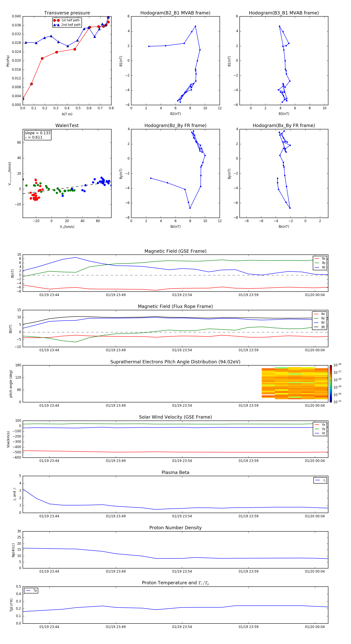Click 'Np(#/cc)' y-axis label
Image resolution: width=351 pixels, height=644 pixels.
tap(13, 550)
